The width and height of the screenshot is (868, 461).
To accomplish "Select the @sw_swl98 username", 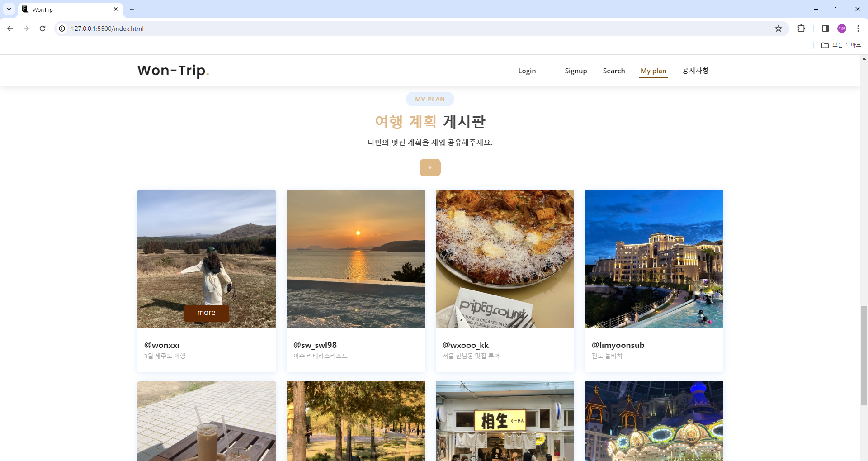I will [315, 345].
